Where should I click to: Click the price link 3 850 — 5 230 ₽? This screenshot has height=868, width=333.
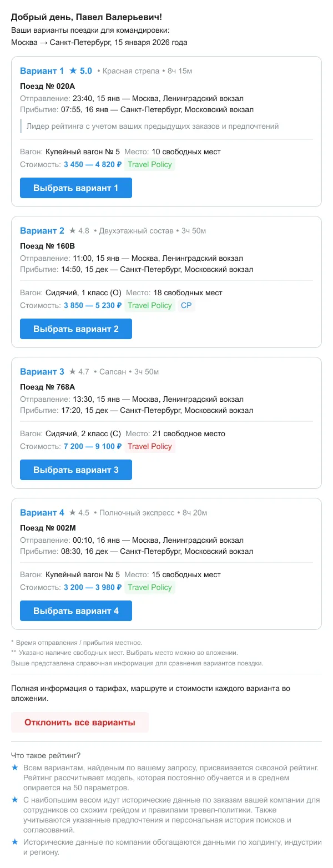(x=92, y=305)
